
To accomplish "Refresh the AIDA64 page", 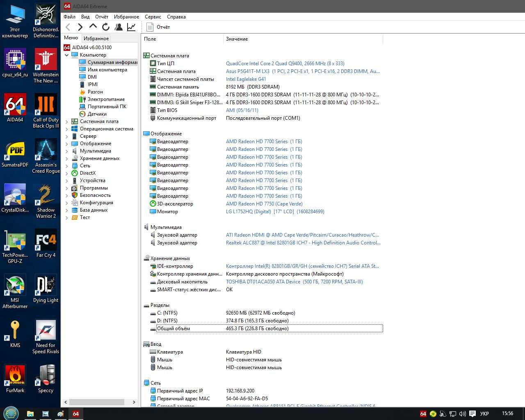I will pyautogui.click(x=106, y=27).
